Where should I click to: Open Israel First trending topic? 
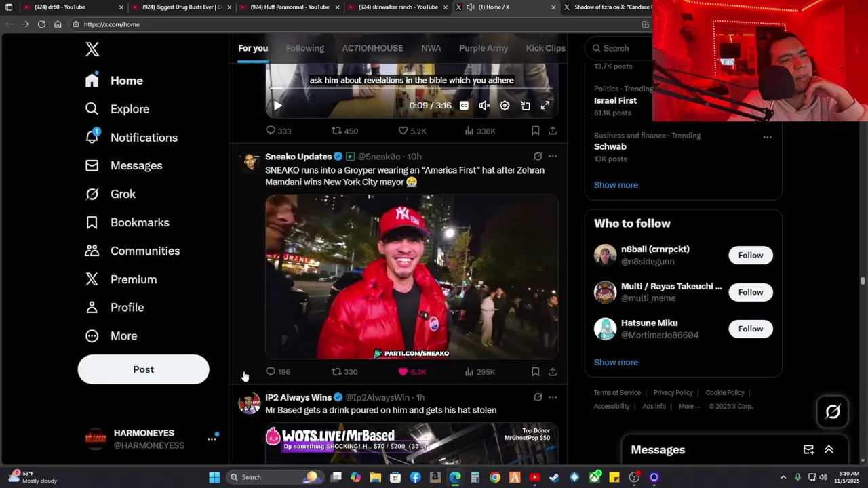pos(615,100)
